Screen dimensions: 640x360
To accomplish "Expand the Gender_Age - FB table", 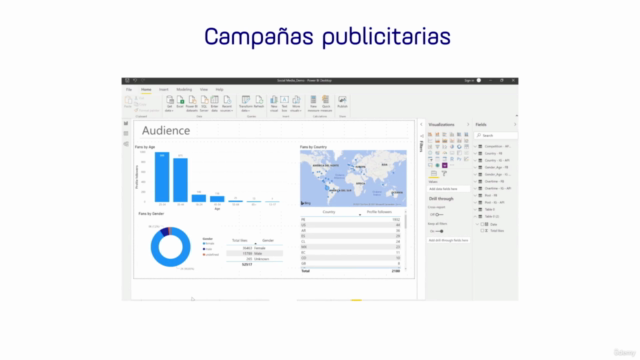I will pos(475,167).
